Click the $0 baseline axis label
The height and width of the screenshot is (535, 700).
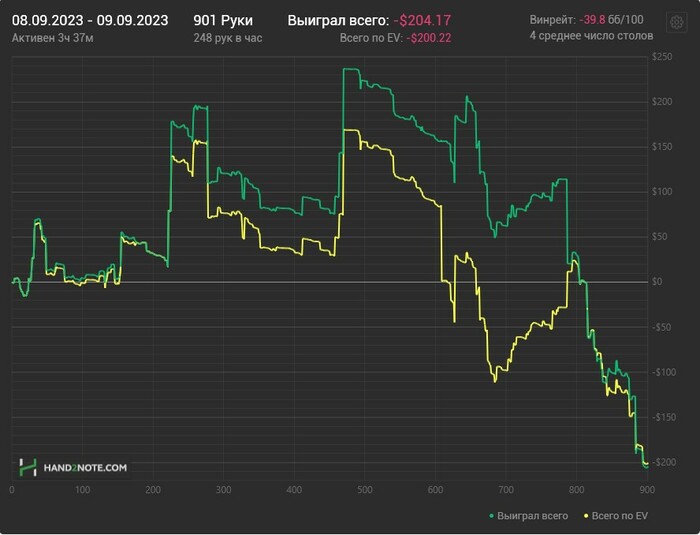click(658, 282)
